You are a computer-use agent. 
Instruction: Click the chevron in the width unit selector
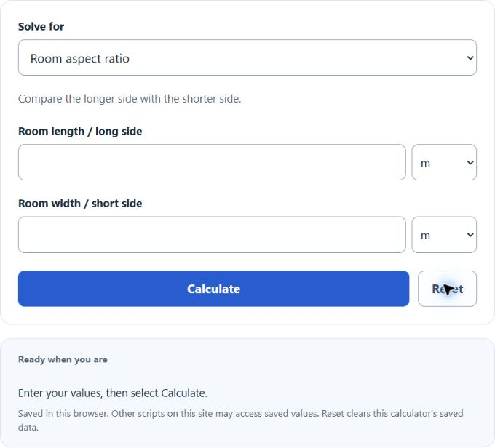pyautogui.click(x=470, y=235)
